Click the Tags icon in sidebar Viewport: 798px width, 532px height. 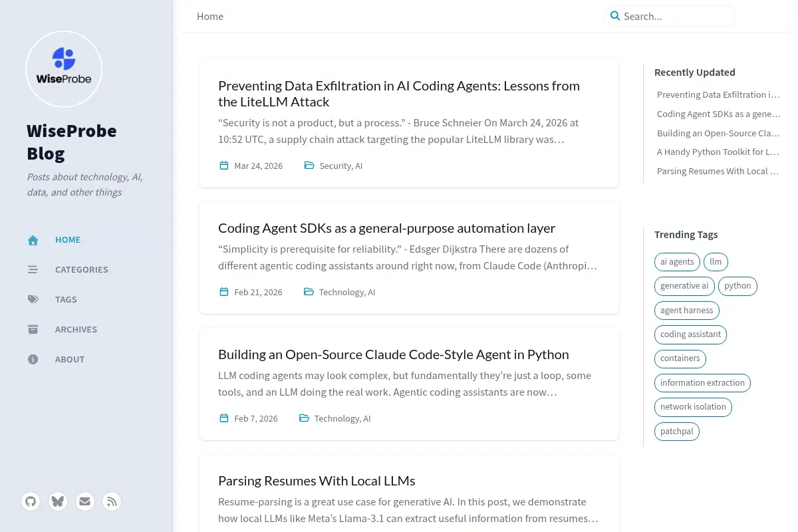click(x=33, y=299)
